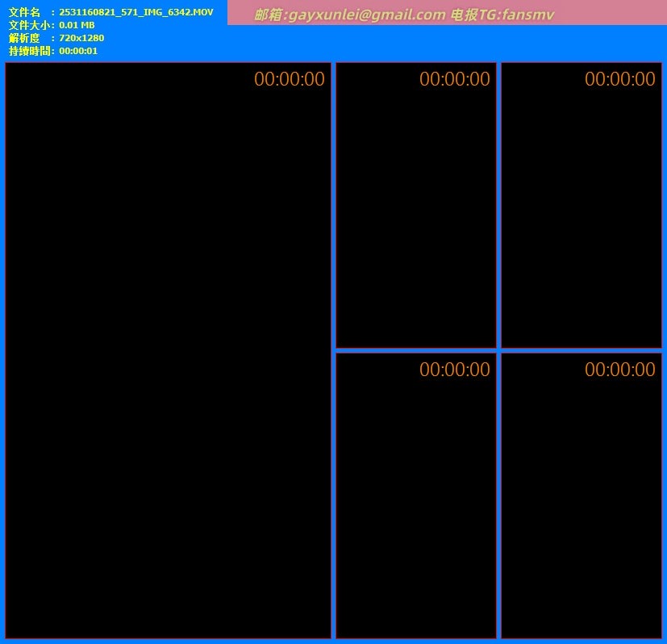The height and width of the screenshot is (644, 667).
Task: Click the timestamp in the top-middle frame
Action: point(455,79)
